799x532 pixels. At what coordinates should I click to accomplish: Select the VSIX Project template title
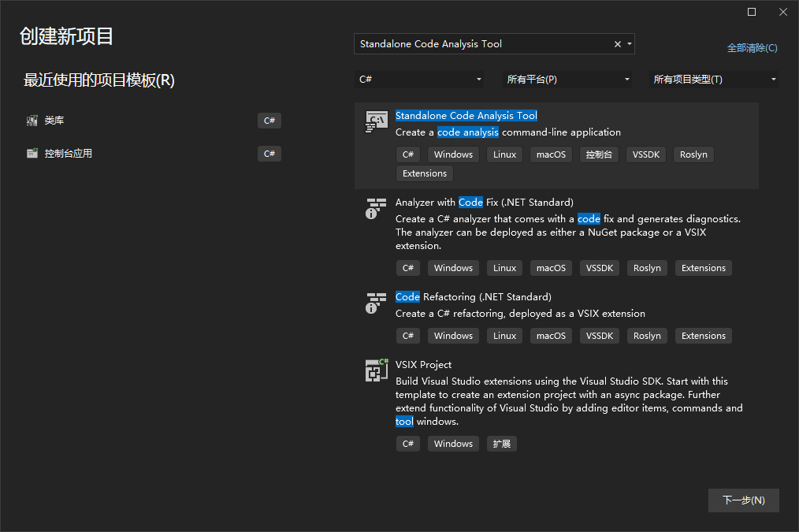424,365
